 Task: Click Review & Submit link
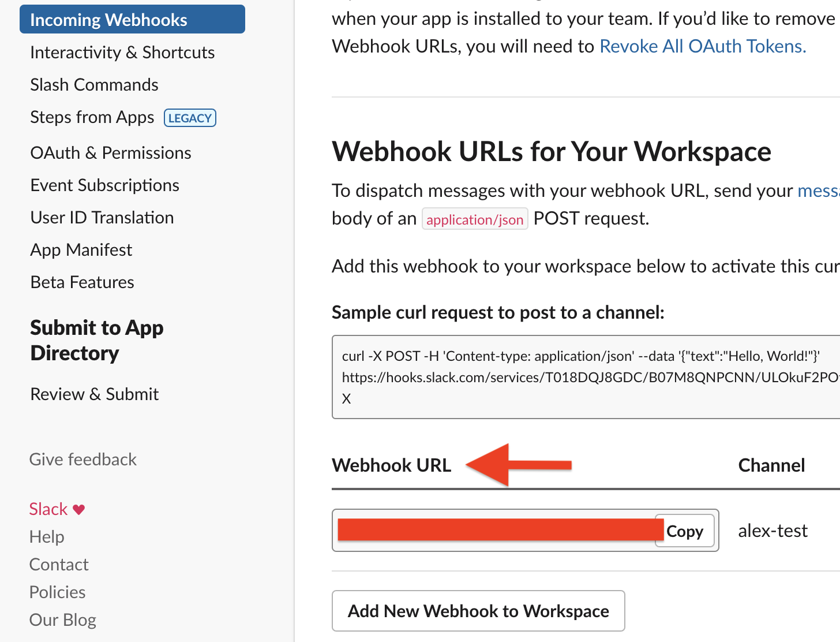point(95,394)
